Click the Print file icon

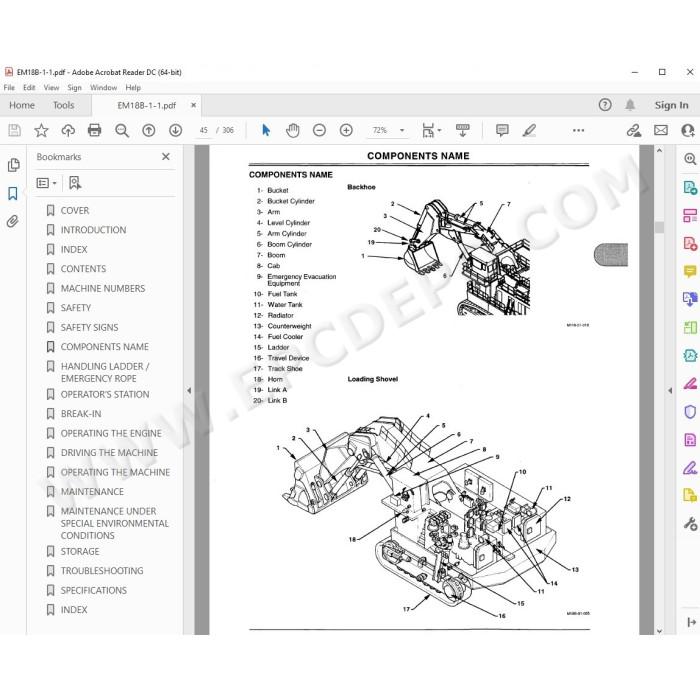point(95,130)
